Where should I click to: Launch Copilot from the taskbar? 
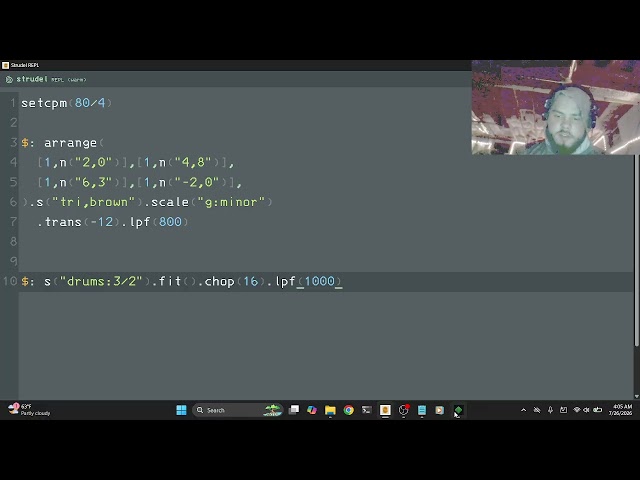tap(312, 410)
